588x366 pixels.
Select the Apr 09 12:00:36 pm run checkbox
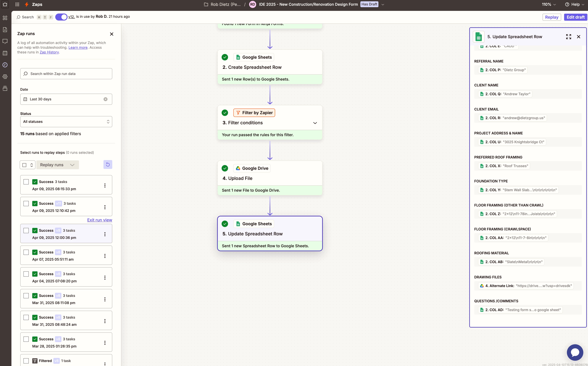[x=26, y=230]
